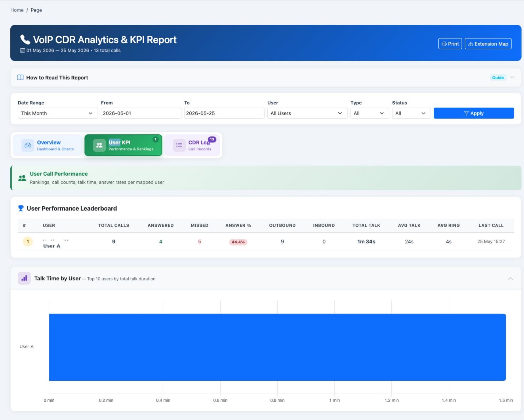
Task: Click the User KPI count badge 1
Action: 155,139
